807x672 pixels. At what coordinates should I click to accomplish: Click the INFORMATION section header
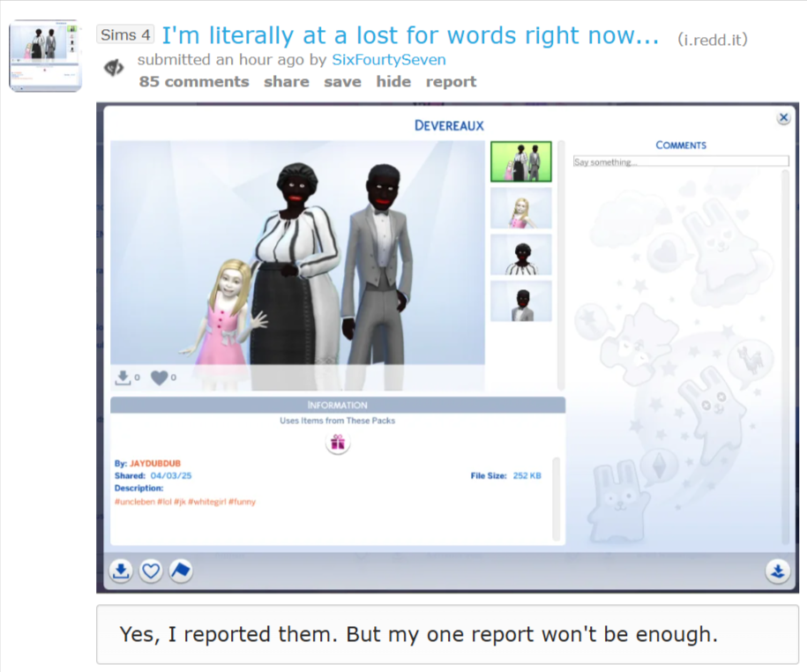point(338,405)
